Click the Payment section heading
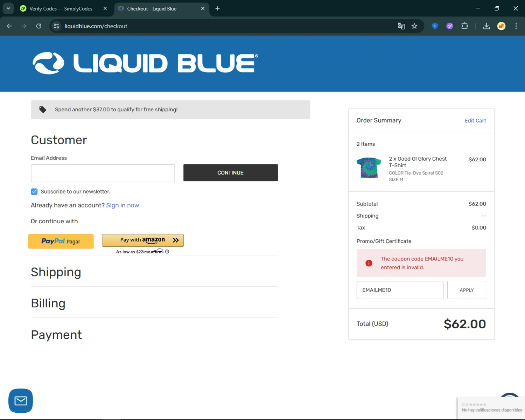 pyautogui.click(x=56, y=335)
